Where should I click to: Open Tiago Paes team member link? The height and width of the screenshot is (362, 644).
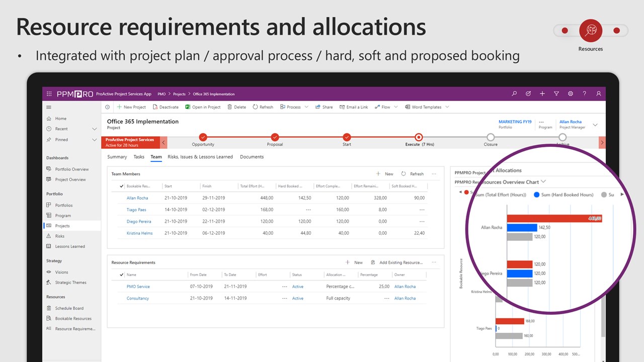click(136, 210)
